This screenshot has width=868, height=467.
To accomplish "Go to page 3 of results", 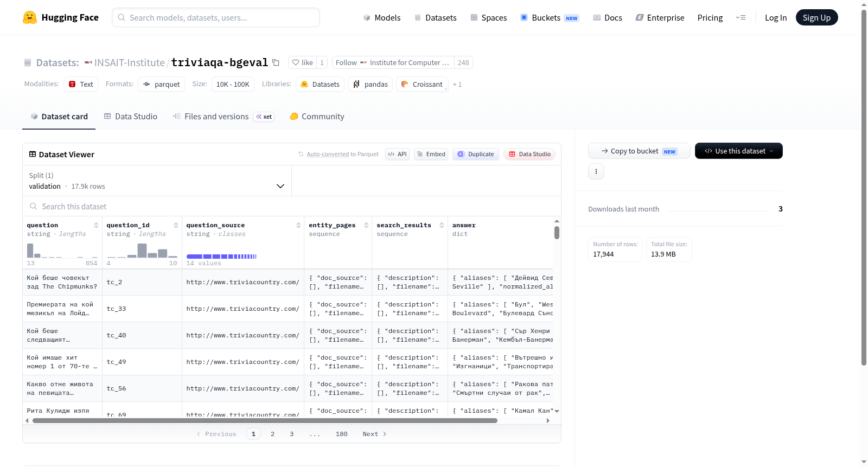I will [292, 434].
